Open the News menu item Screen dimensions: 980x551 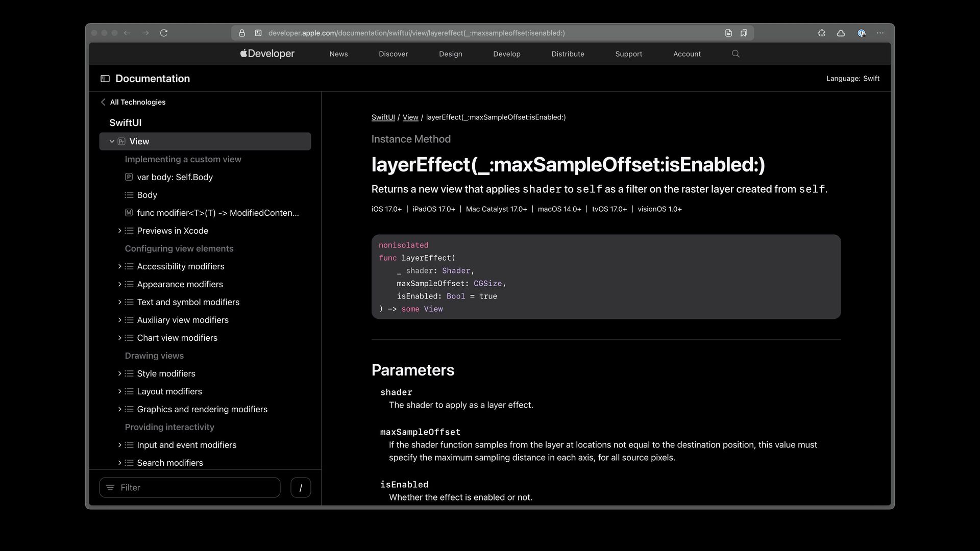[338, 54]
